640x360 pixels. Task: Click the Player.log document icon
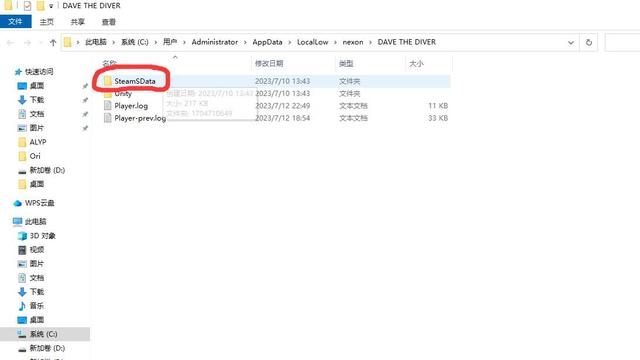click(x=107, y=106)
